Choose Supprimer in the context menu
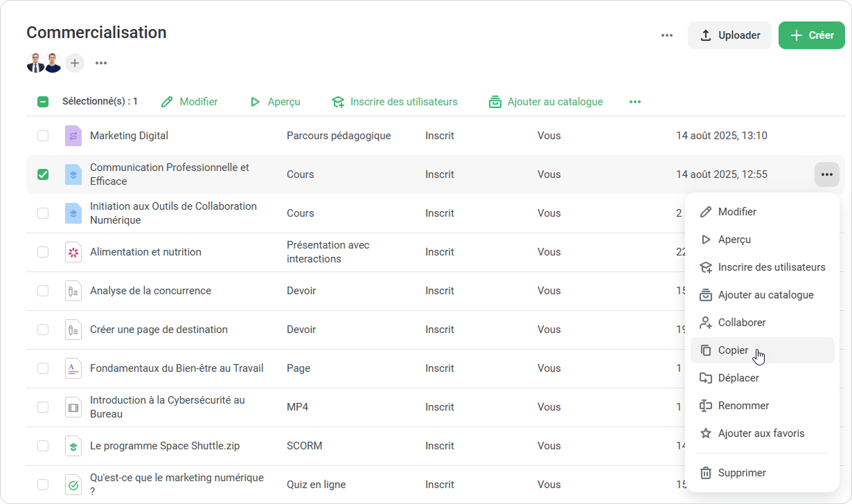This screenshot has height=504, width=852. pos(741,473)
